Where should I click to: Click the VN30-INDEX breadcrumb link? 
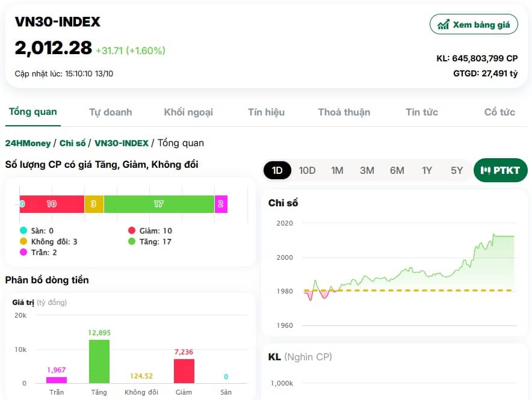pos(122,143)
